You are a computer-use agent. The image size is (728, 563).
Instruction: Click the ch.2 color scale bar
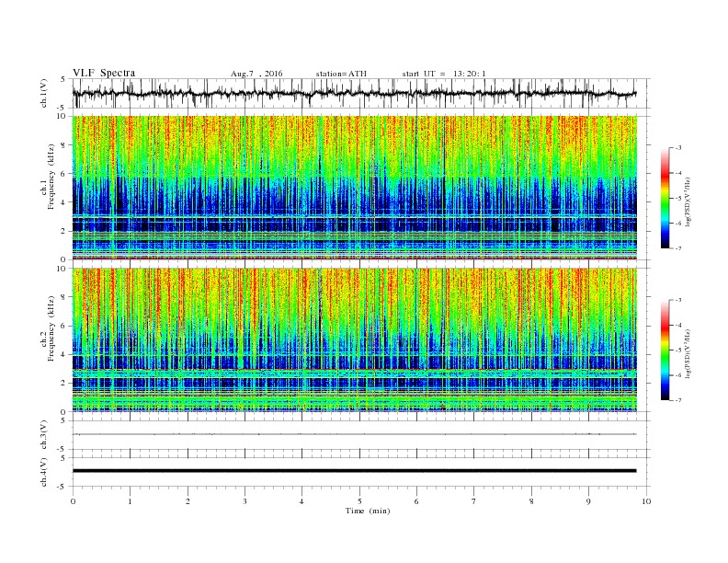(665, 350)
